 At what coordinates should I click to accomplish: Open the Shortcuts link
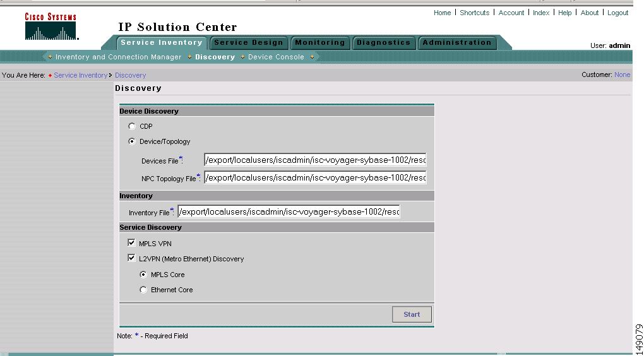click(474, 13)
